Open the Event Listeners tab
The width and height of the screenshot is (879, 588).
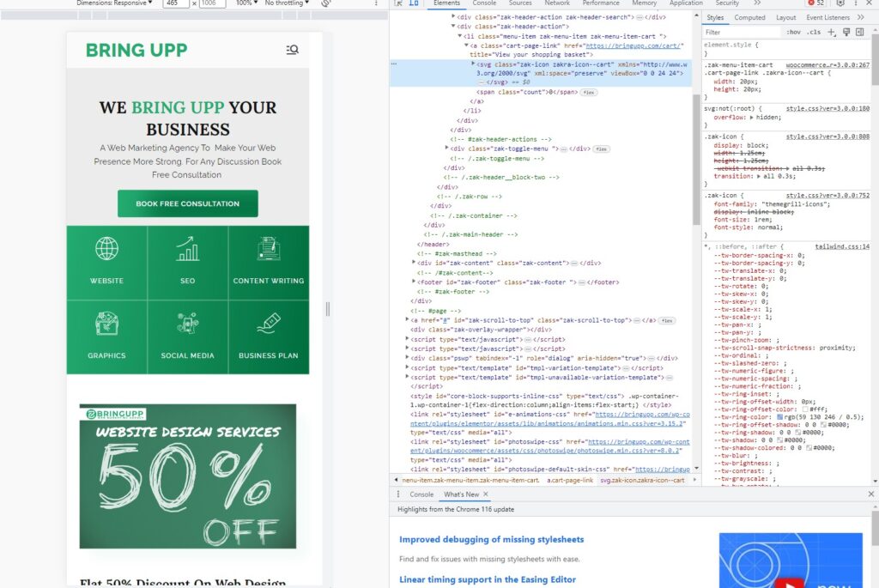tap(828, 17)
